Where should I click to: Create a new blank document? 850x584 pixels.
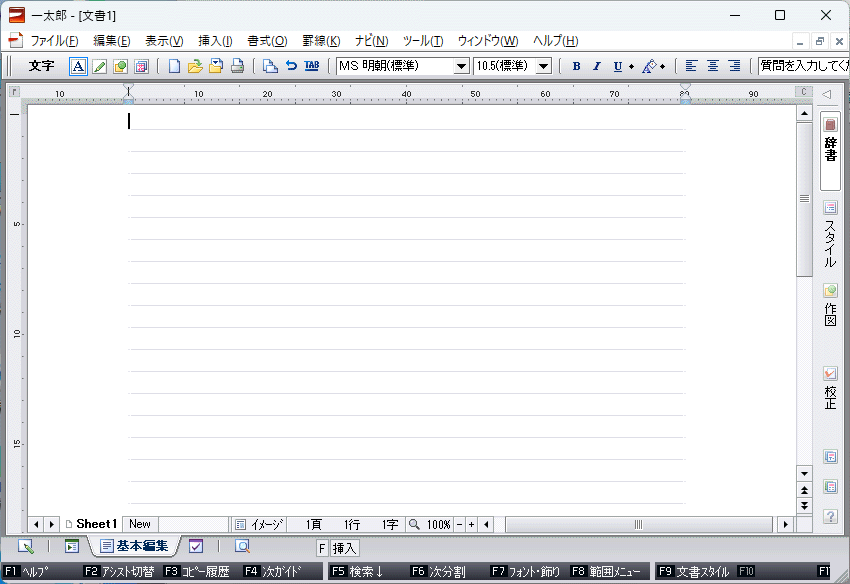point(174,66)
